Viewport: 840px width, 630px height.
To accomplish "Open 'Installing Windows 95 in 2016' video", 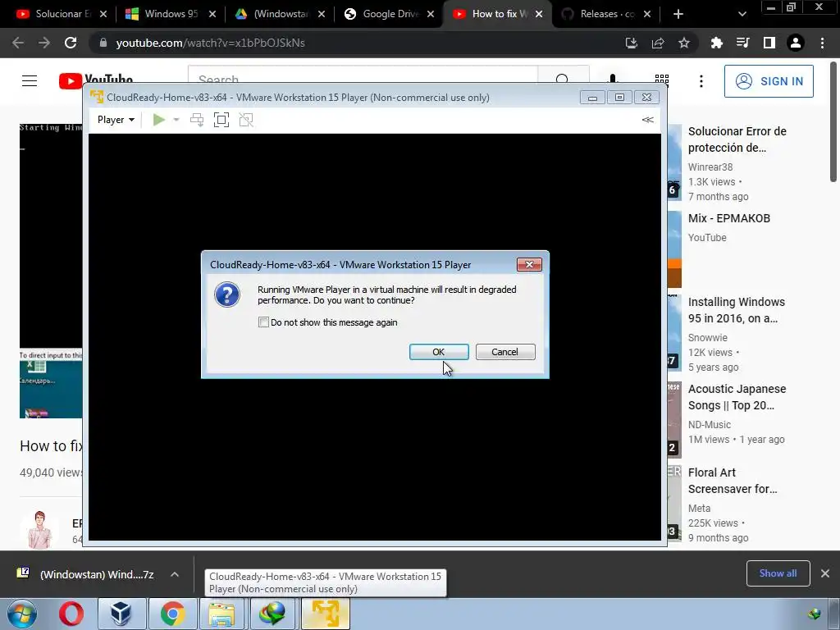I will 737,309.
